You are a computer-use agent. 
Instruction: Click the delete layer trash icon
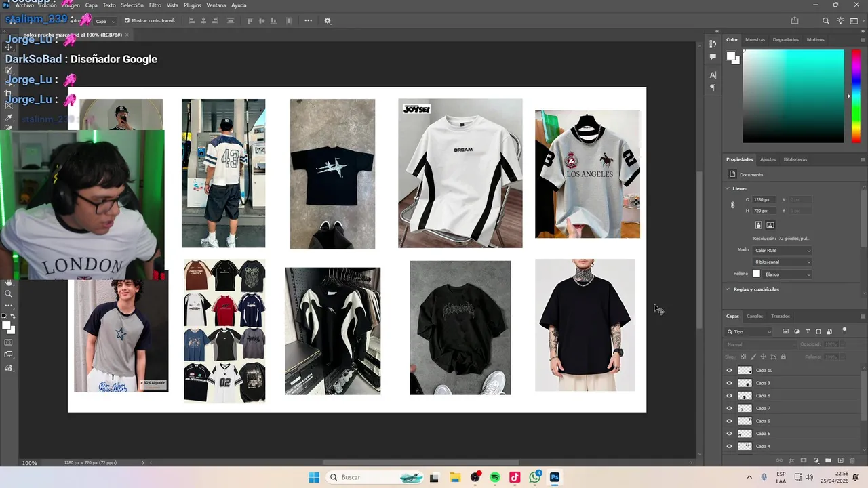[852, 460]
